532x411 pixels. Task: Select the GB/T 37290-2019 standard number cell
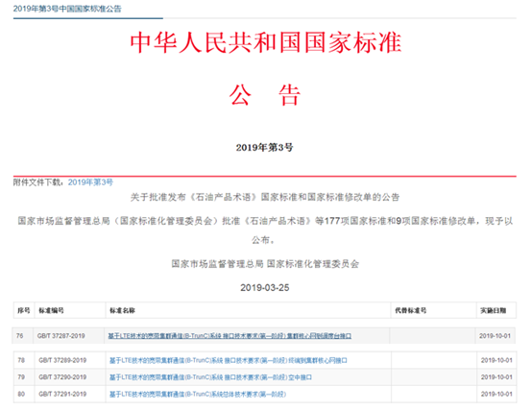click(x=62, y=377)
